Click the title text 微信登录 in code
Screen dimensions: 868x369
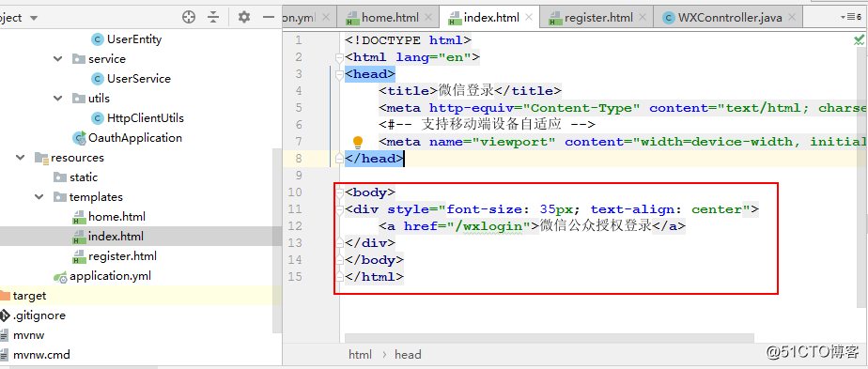(466, 91)
